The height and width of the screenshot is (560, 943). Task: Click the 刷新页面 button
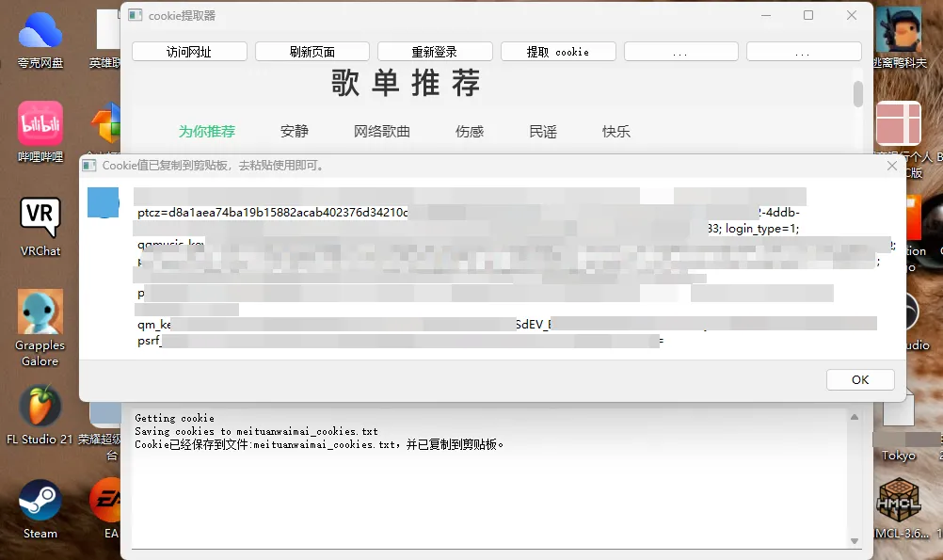[312, 52]
